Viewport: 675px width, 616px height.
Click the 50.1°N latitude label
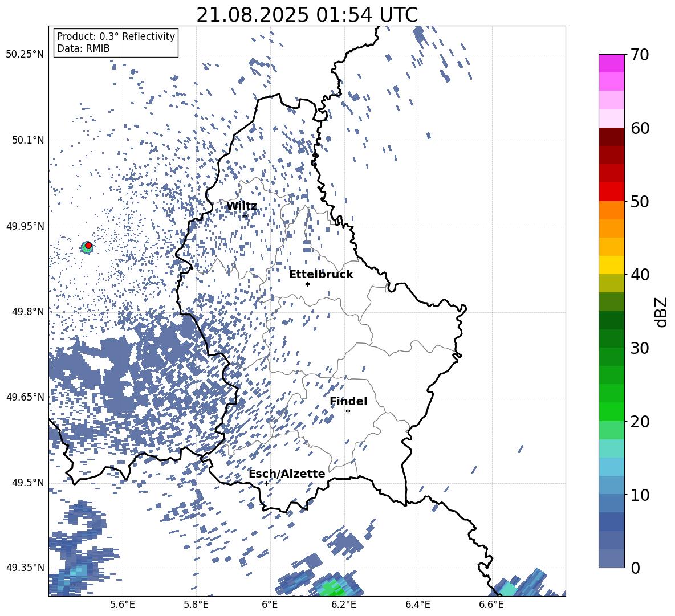29,141
